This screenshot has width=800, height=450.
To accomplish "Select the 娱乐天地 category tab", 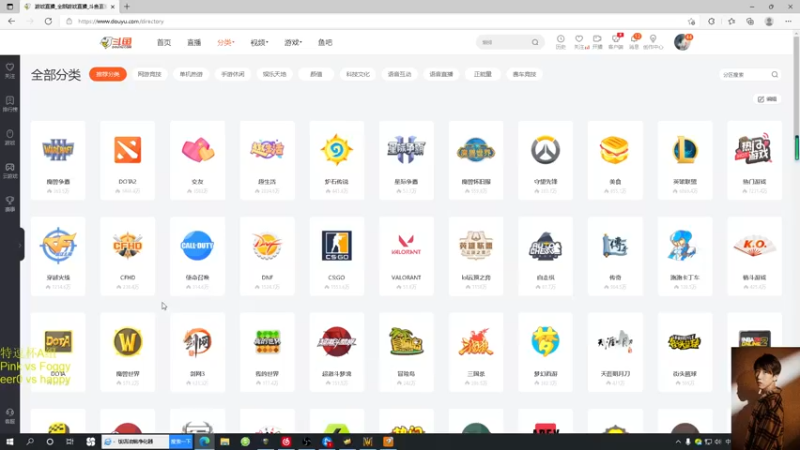I will 274,74.
